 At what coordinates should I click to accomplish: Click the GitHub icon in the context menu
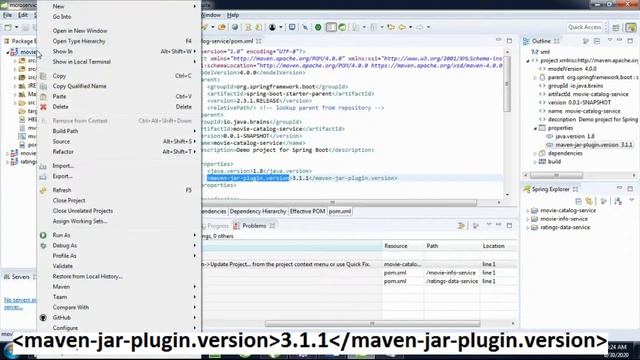coord(43,318)
